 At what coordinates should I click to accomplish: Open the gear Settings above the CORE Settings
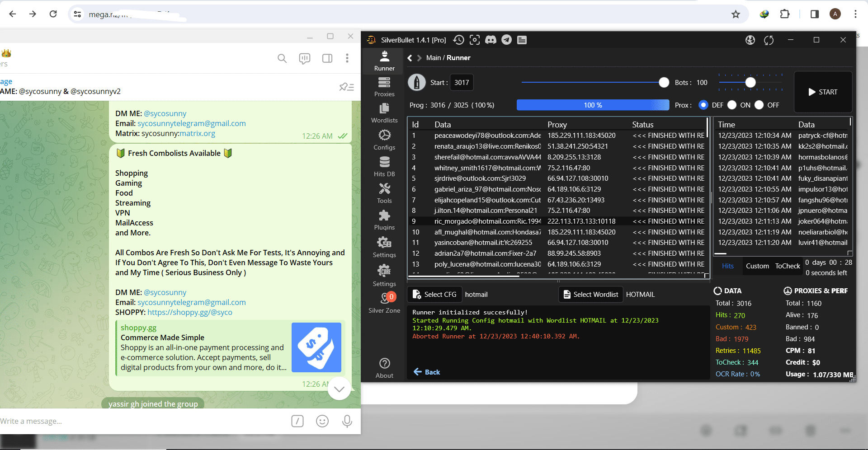click(384, 247)
